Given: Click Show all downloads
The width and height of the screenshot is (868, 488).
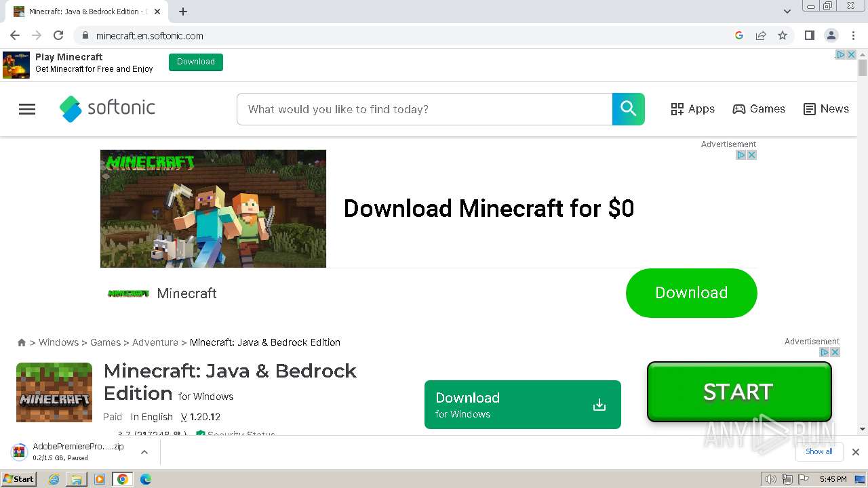Looking at the screenshot, I should (x=819, y=451).
